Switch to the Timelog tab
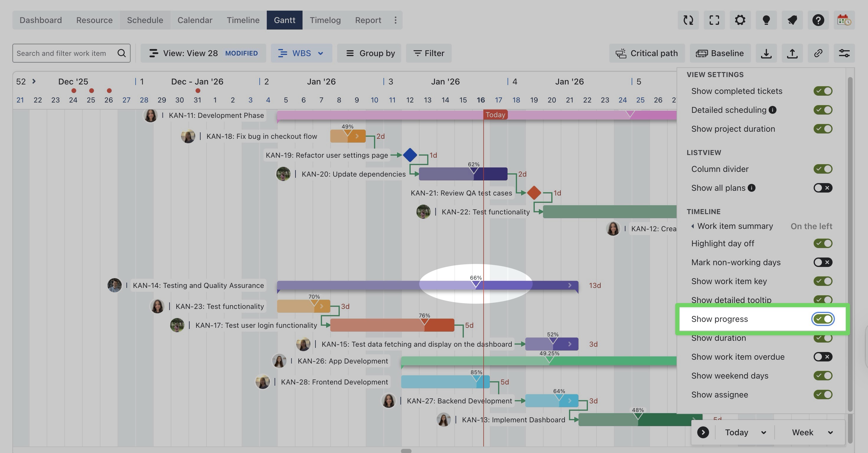Viewport: 868px width, 453px height. pyautogui.click(x=325, y=20)
